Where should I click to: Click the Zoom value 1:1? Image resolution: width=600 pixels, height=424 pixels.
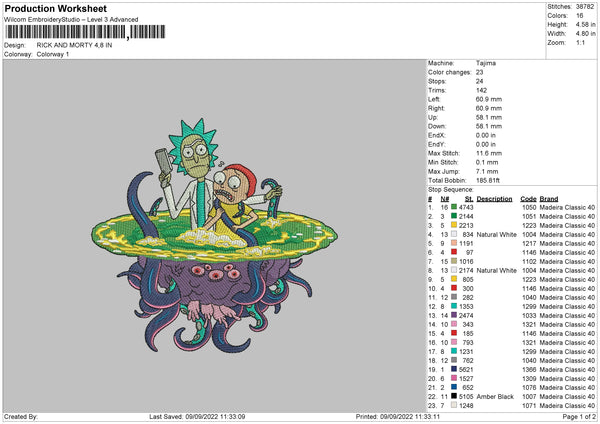[x=580, y=42]
